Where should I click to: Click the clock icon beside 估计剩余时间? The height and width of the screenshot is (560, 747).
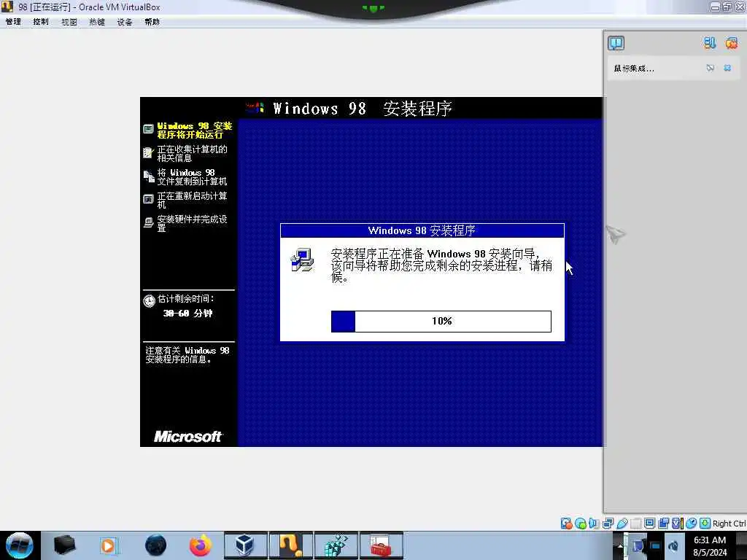(x=149, y=300)
